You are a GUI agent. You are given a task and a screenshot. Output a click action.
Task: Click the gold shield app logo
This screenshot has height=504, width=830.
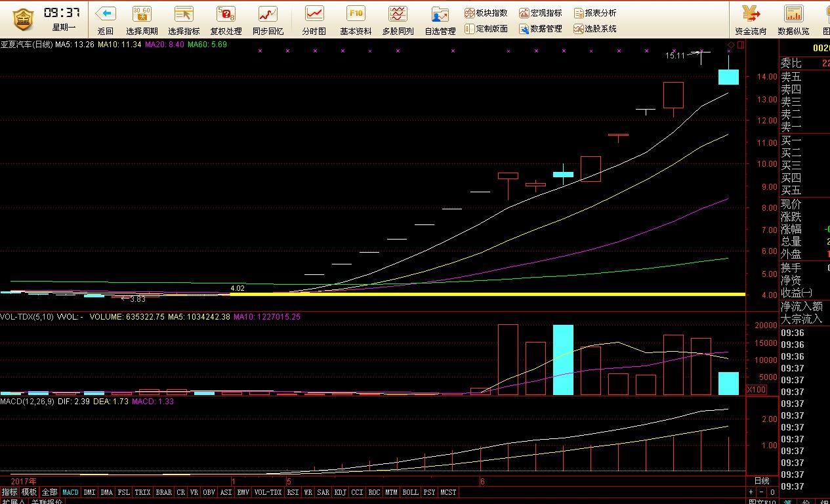pos(23,19)
